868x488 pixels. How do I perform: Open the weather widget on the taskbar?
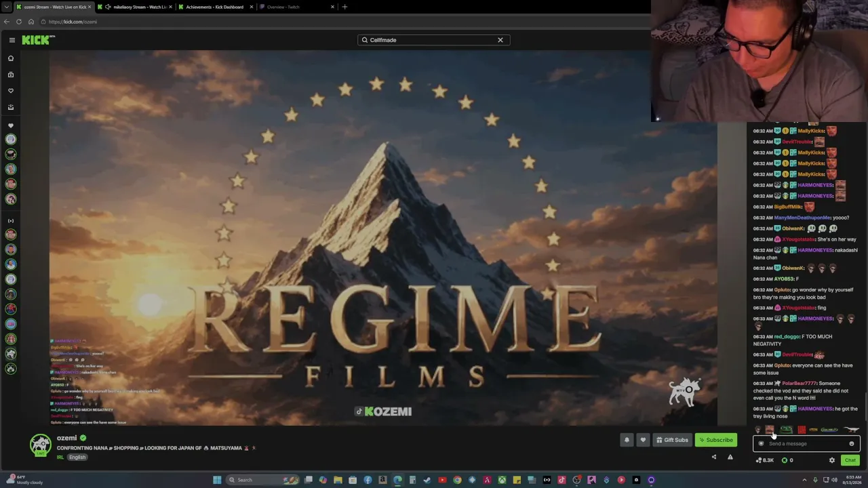(x=24, y=480)
